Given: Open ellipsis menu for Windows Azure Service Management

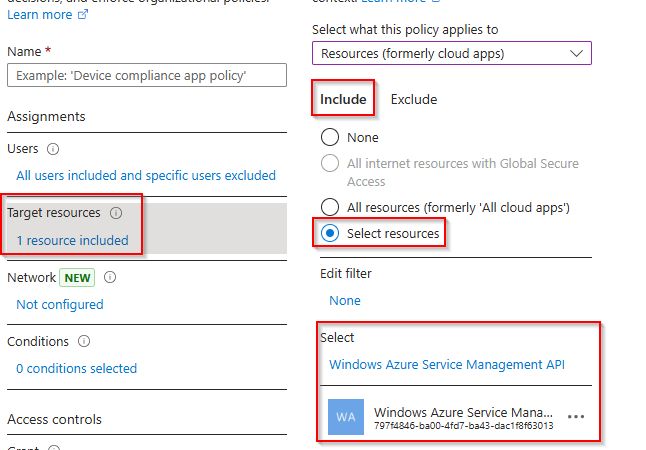Looking at the screenshot, I should (575, 416).
